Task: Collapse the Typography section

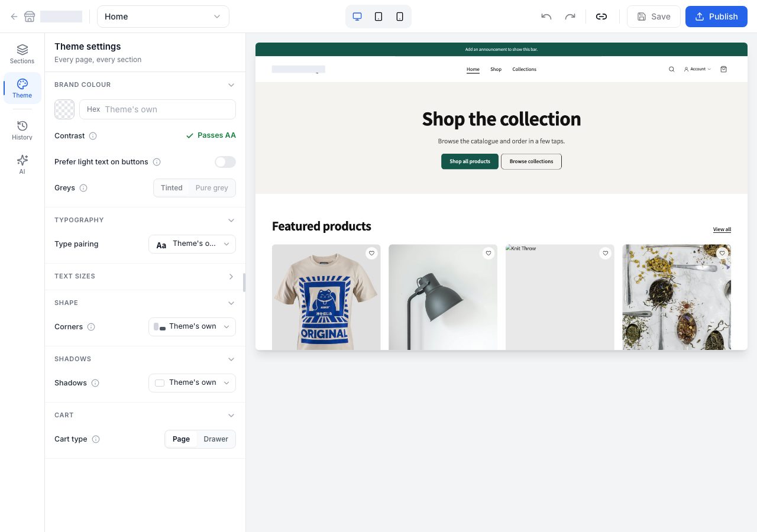Action: tap(231, 220)
